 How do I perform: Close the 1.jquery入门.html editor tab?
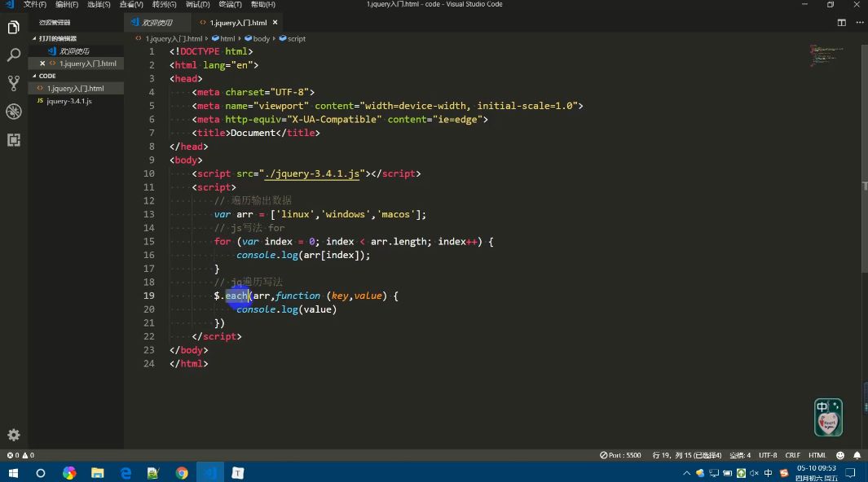(275, 23)
